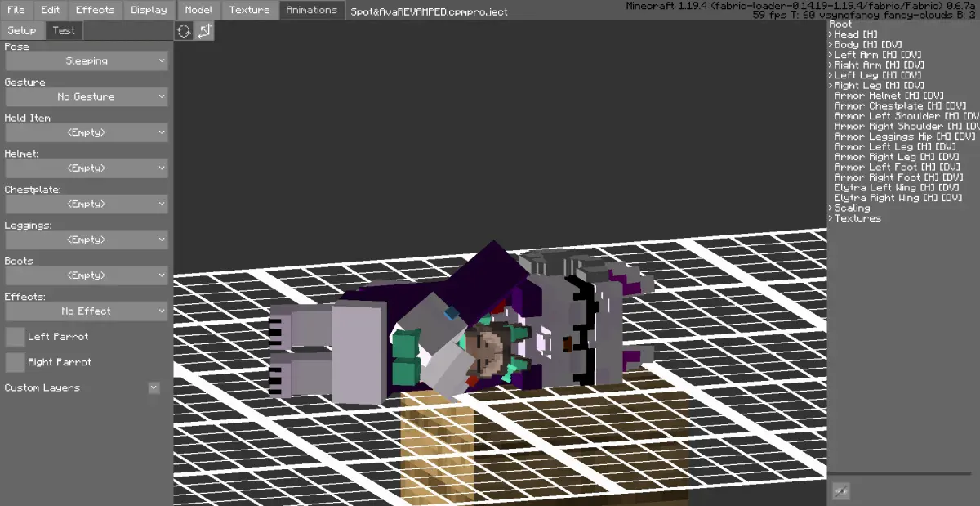Switch to the Texture tab
This screenshot has width=980, height=506.
[250, 10]
